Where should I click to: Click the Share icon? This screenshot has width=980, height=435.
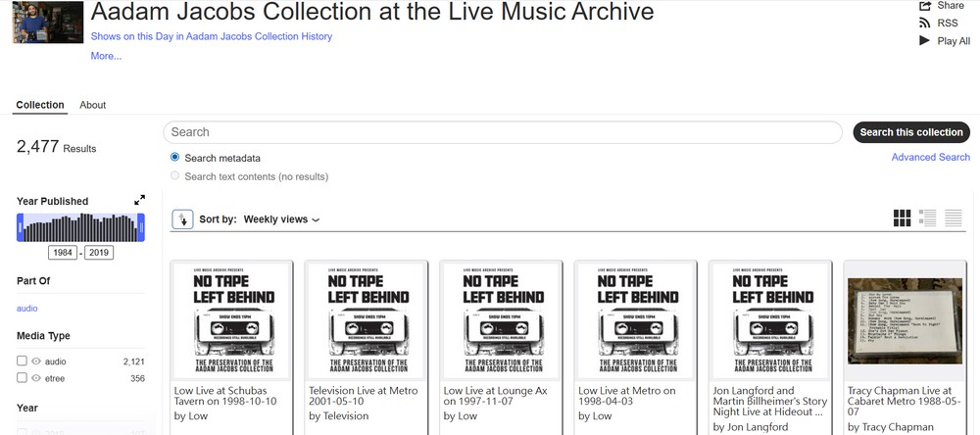point(924,6)
